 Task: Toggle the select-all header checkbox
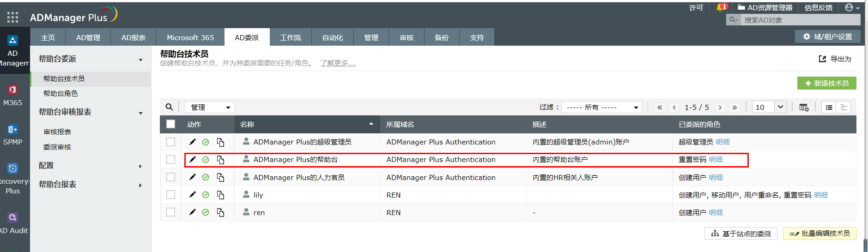pos(171,124)
